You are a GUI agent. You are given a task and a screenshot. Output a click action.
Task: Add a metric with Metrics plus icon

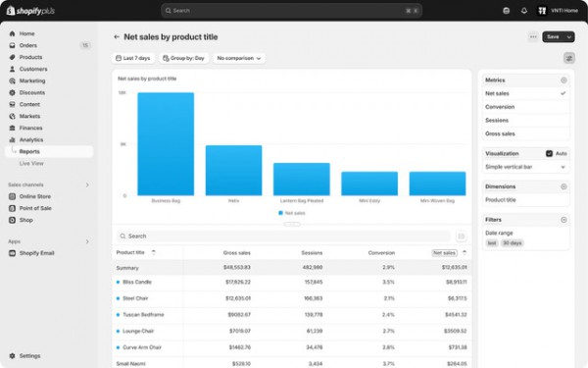[563, 80]
